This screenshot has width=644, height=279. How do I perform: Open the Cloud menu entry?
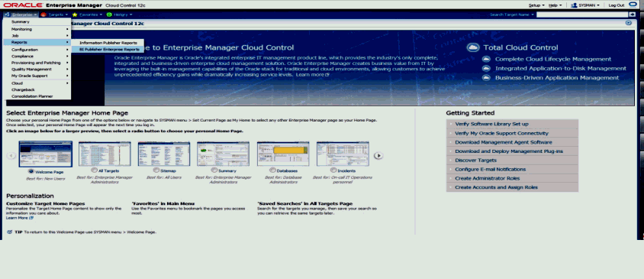click(x=37, y=83)
